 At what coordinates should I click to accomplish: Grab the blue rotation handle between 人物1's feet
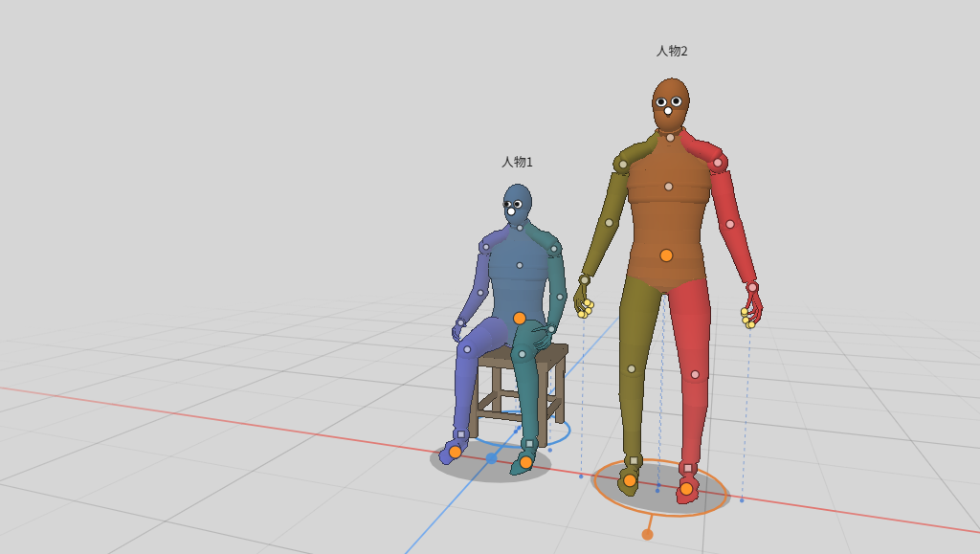[491, 458]
